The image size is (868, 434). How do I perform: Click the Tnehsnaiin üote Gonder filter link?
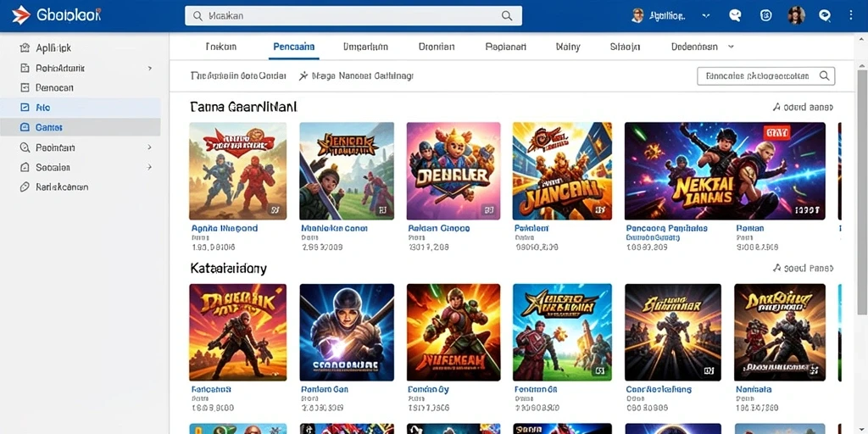coord(238,75)
